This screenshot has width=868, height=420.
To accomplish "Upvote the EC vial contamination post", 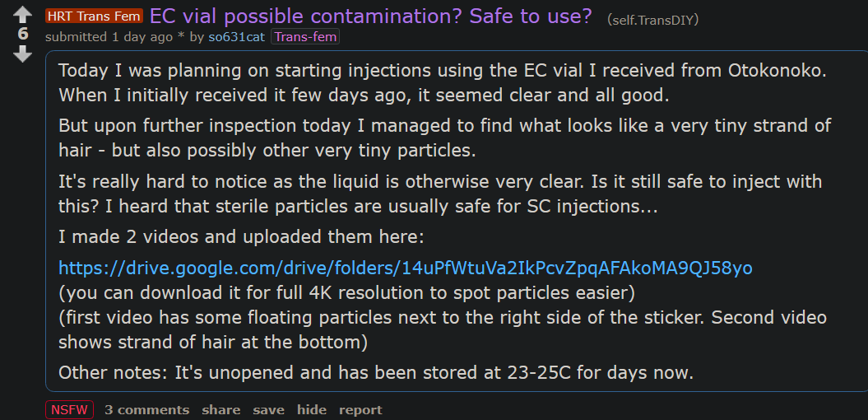I will [22, 15].
